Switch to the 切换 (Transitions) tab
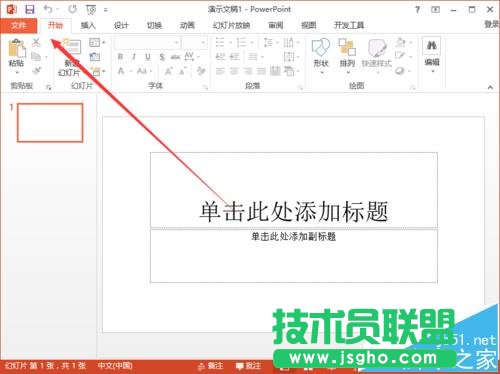This screenshot has width=500, height=374. pos(154,25)
